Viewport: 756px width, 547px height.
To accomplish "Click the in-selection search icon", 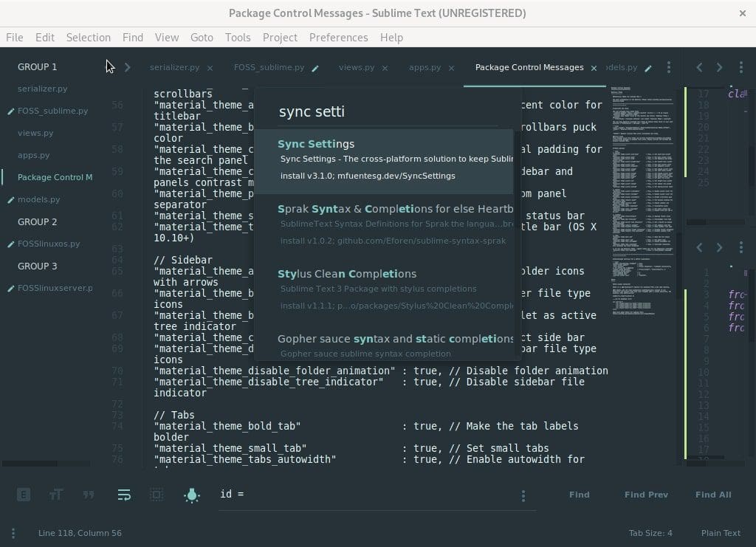I will pyautogui.click(x=157, y=495).
